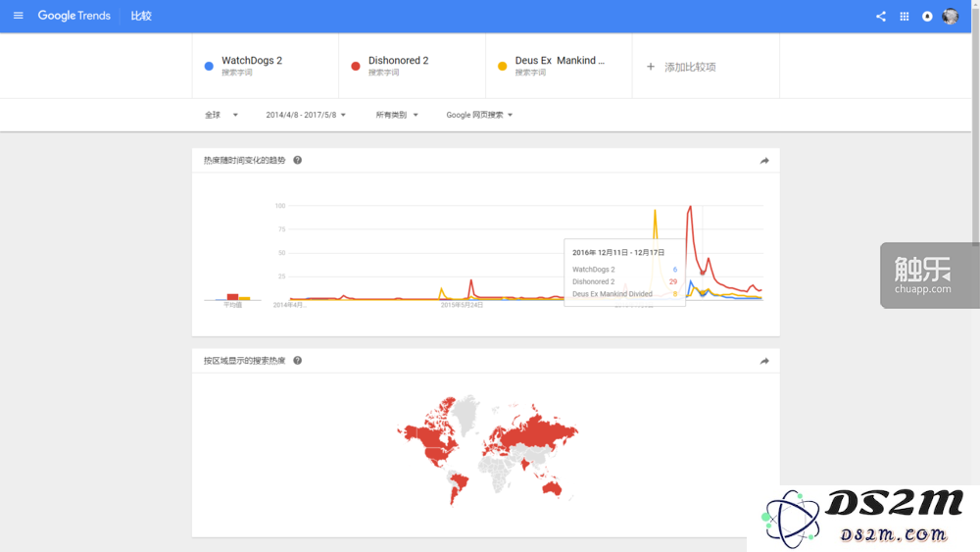
Task: Share the interest by region map
Action: (x=763, y=362)
